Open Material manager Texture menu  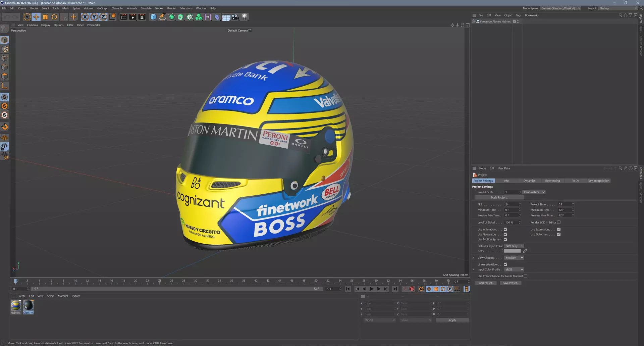(x=76, y=296)
